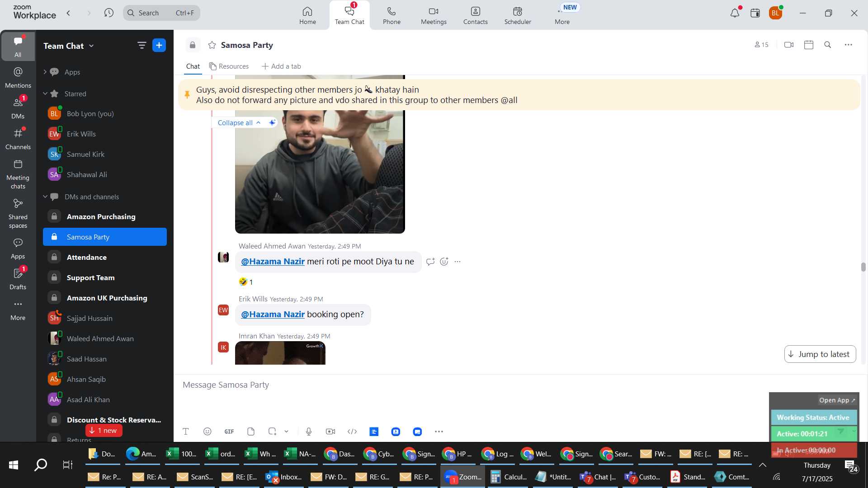Schedule a meeting using header calendar icon

coord(809,45)
